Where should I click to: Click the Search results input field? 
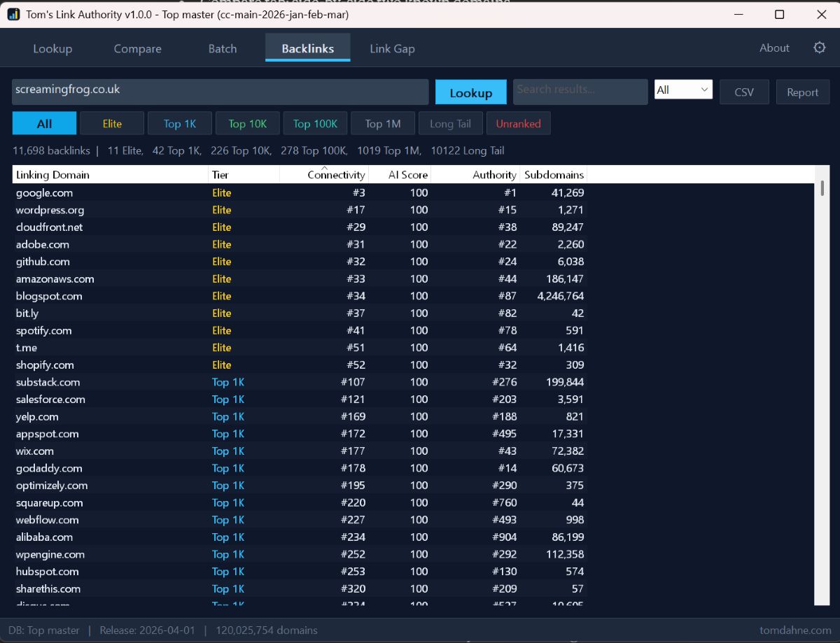pyautogui.click(x=580, y=91)
